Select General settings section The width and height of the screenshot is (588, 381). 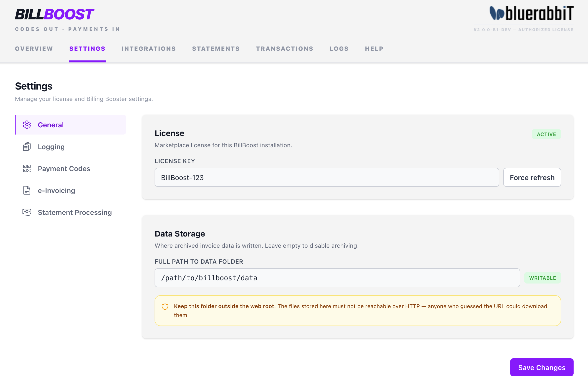coord(71,125)
